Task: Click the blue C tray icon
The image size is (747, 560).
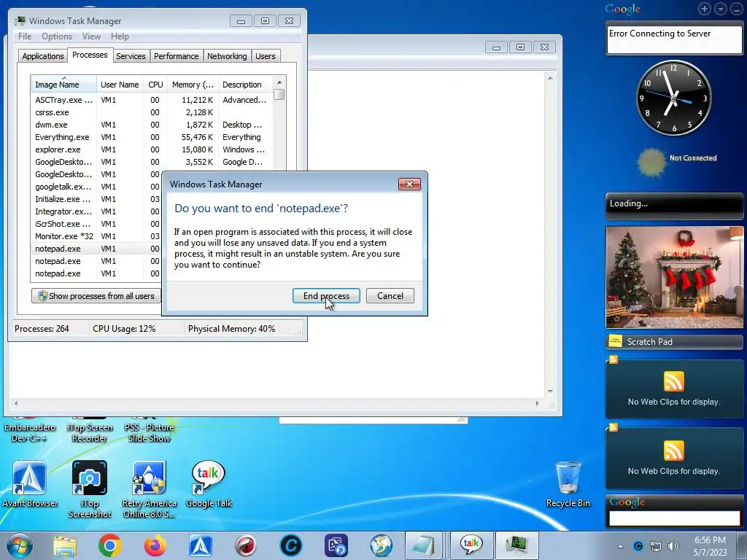Action: tap(638, 546)
